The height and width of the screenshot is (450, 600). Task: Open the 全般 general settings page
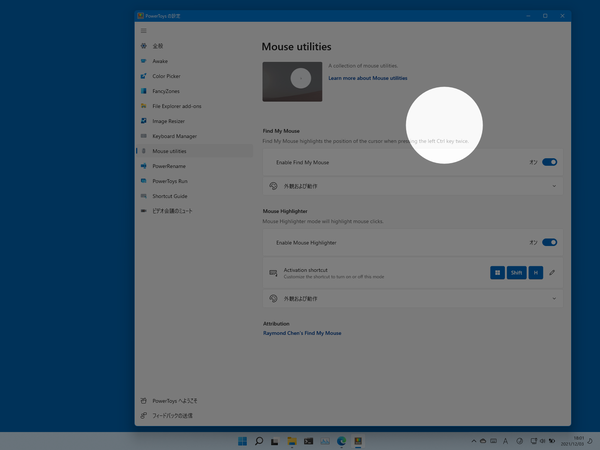[158, 46]
